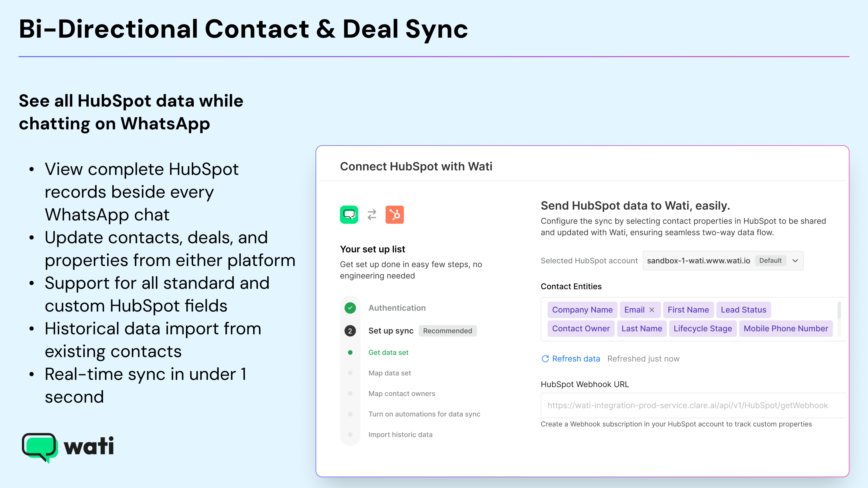Select the Lifecycle Stage entity chip
The height and width of the screenshot is (488, 868).
[x=702, y=328]
